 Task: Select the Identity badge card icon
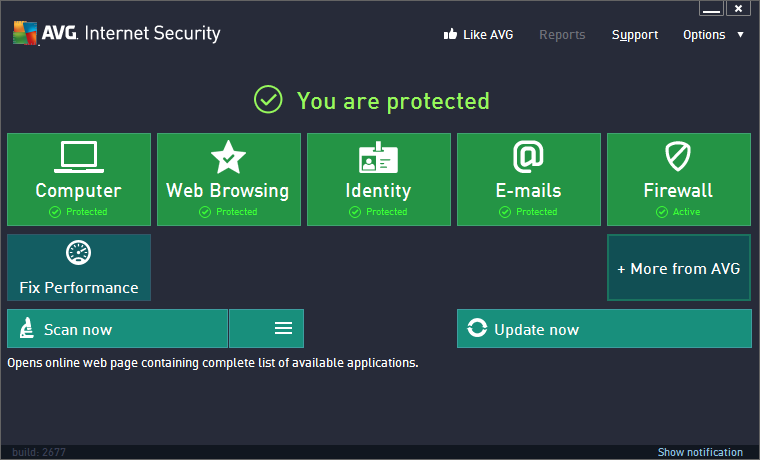[x=378, y=157]
